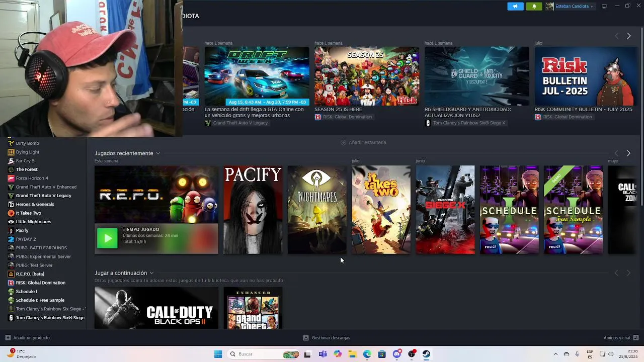644x362 pixels.
Task: Open the RISK Bulletin Jul 2025 card
Action: click(x=587, y=76)
